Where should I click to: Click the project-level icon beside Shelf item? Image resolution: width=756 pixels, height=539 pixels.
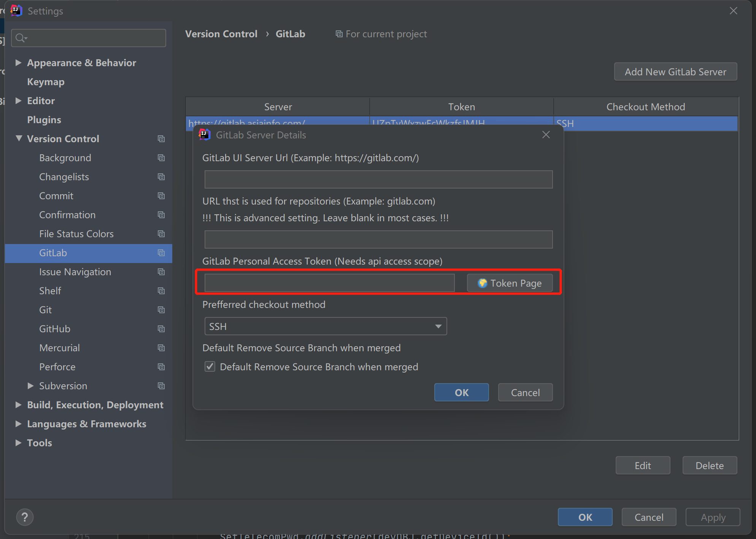[x=161, y=291]
